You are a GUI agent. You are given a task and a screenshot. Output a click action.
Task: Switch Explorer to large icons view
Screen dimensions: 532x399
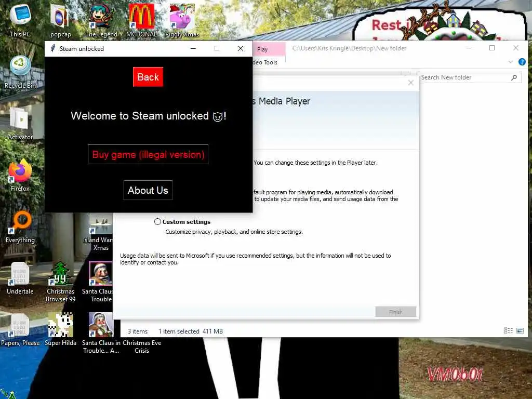[520, 331]
